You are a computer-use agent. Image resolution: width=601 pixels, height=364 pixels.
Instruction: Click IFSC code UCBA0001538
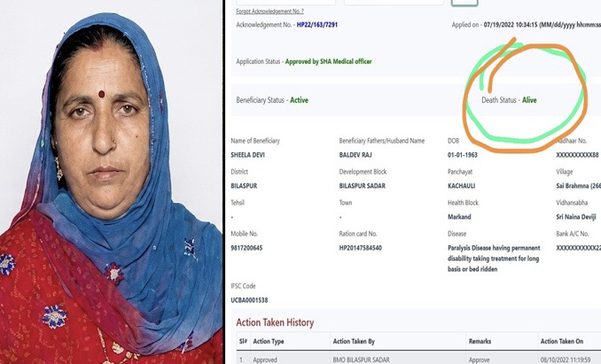pos(249,300)
